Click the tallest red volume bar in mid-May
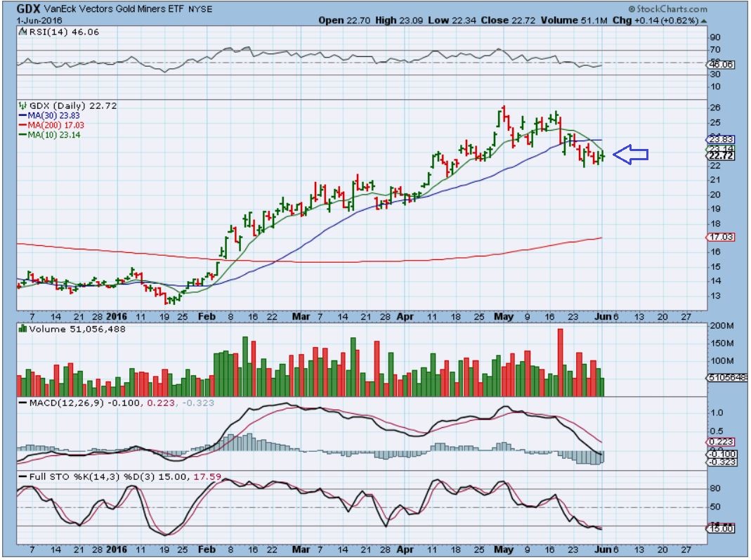Image resolution: width=751 pixels, height=560 pixels. pos(561,362)
